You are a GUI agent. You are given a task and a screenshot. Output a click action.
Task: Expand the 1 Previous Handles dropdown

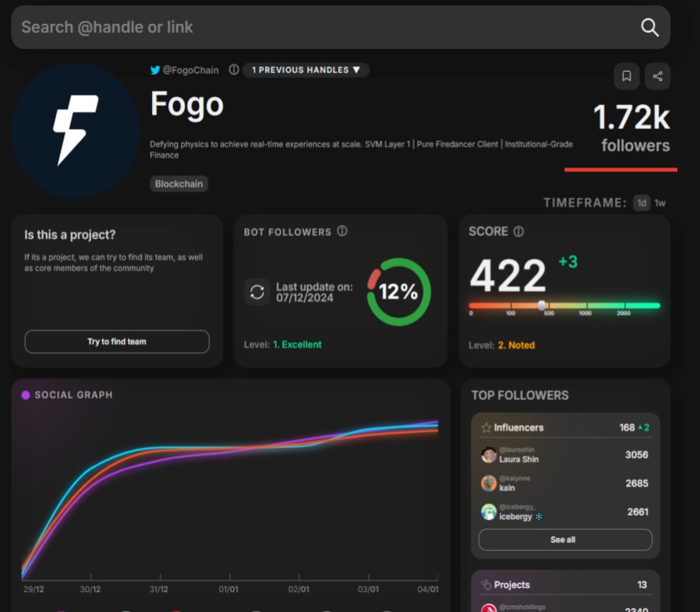coord(306,70)
